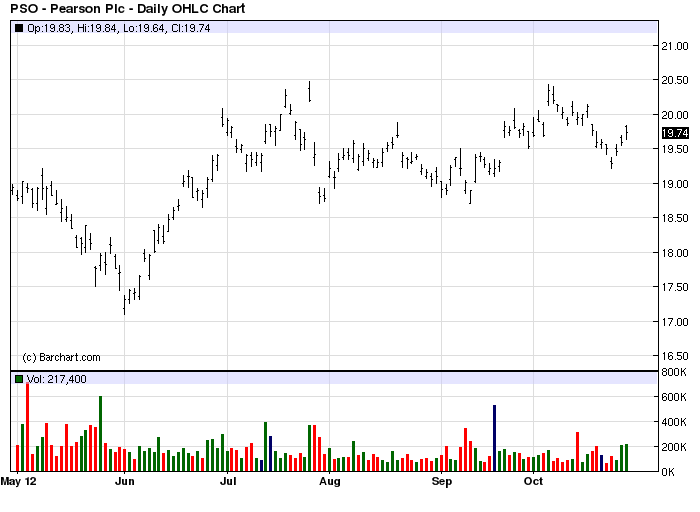The height and width of the screenshot is (512, 700).
Task: Click the highest OHLC bar near 20.45 in late July
Action: click(309, 92)
